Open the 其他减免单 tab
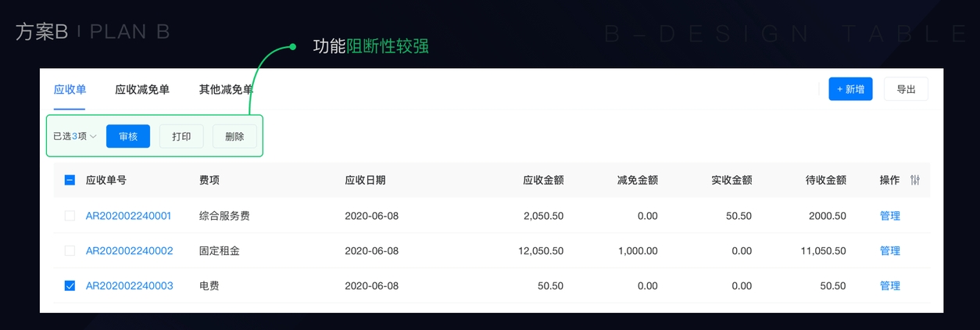Viewport: 980px width, 330px height. (x=226, y=89)
